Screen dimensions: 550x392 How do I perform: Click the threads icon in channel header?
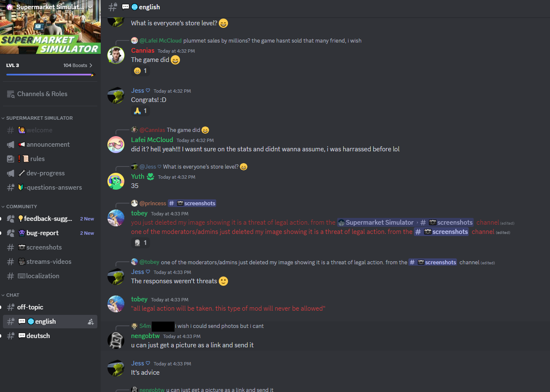(x=113, y=7)
